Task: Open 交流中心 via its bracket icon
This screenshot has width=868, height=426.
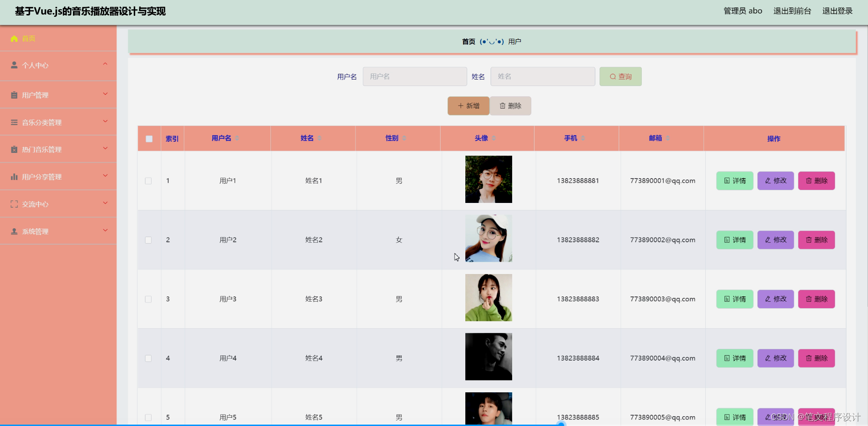Action: [x=14, y=203]
